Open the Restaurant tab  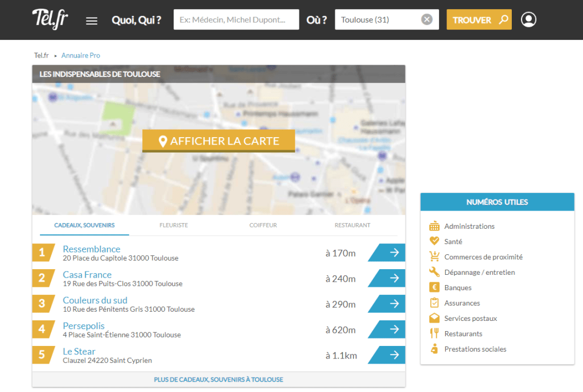pyautogui.click(x=352, y=225)
